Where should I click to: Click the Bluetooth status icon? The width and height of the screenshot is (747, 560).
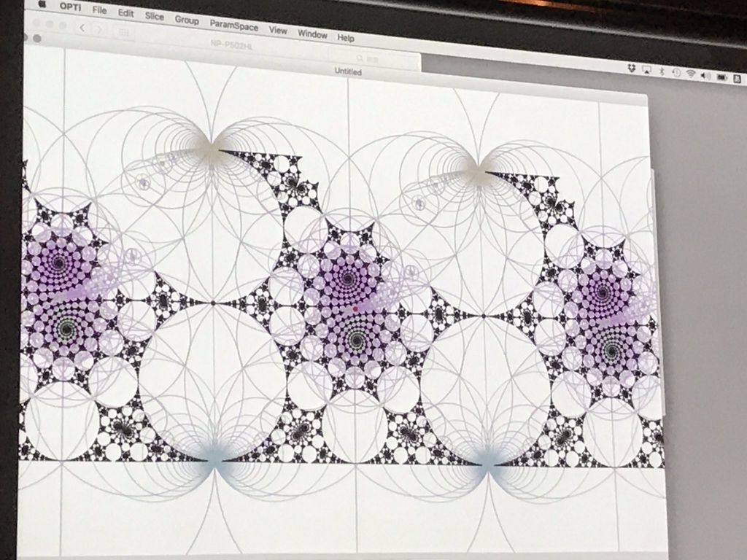[x=662, y=71]
